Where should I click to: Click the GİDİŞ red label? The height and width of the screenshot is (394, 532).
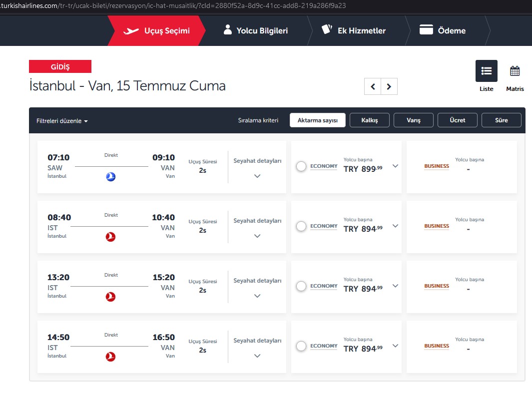click(x=60, y=66)
